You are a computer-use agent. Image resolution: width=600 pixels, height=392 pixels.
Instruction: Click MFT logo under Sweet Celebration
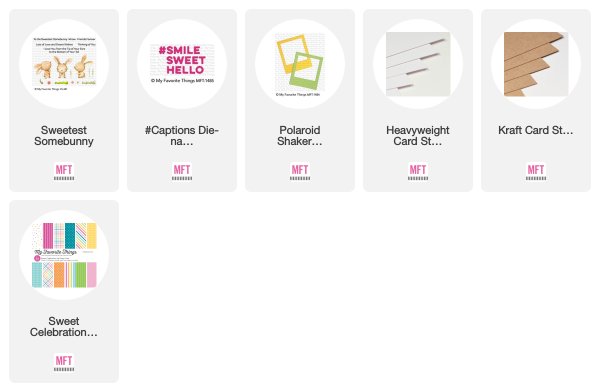pyautogui.click(x=64, y=363)
